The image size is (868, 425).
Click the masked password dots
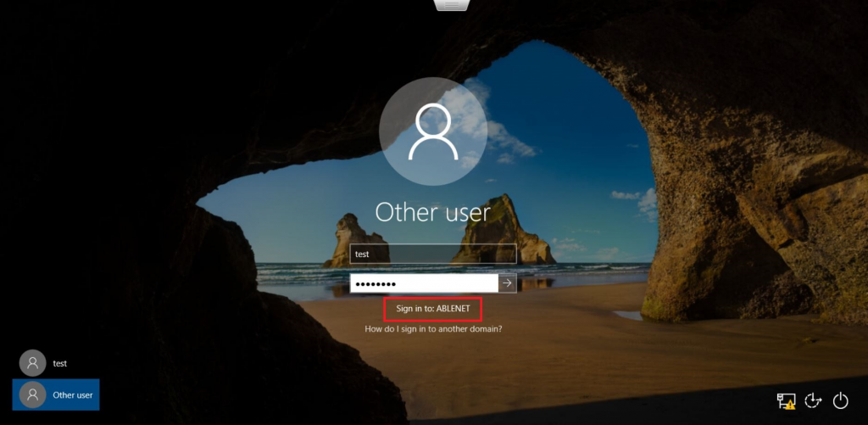(376, 283)
